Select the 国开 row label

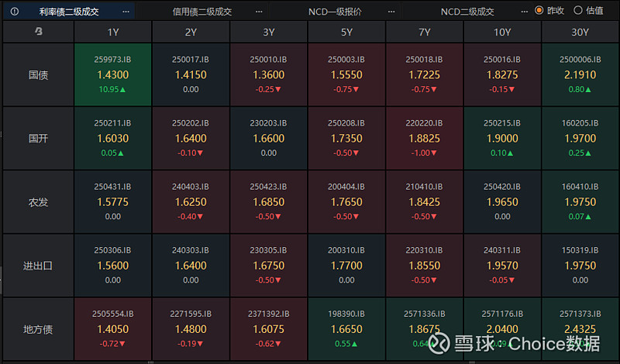click(x=38, y=139)
